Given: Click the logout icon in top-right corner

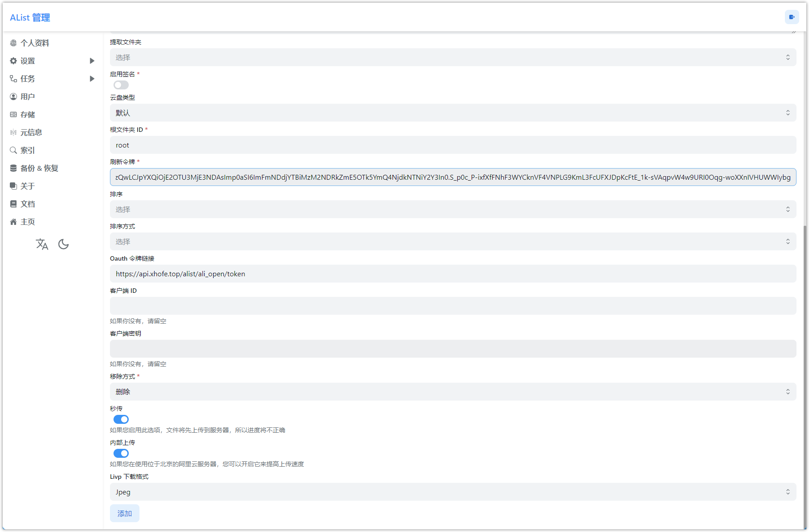Looking at the screenshot, I should 792,17.
